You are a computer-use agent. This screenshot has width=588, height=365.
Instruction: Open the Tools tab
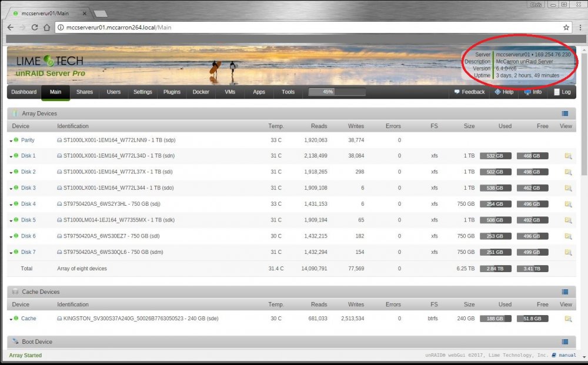pos(288,92)
